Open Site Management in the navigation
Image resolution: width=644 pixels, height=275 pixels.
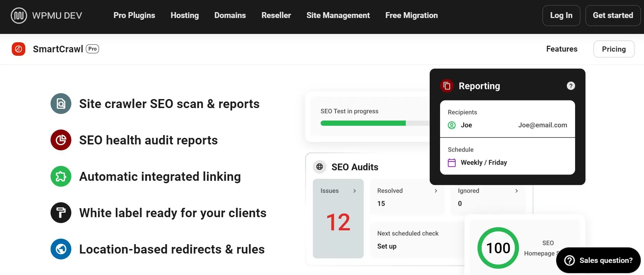[338, 15]
